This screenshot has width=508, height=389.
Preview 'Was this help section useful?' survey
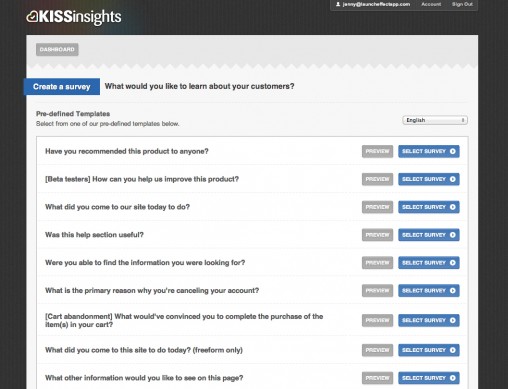(x=377, y=235)
